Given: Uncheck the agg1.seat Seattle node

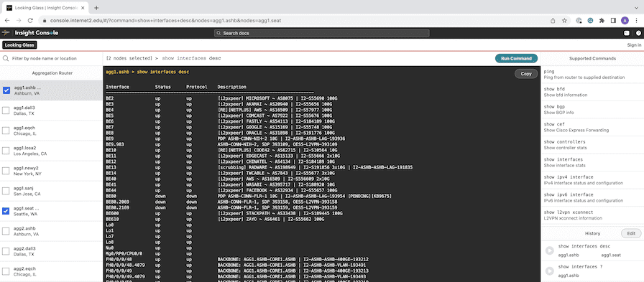Looking at the screenshot, I should click(6, 211).
